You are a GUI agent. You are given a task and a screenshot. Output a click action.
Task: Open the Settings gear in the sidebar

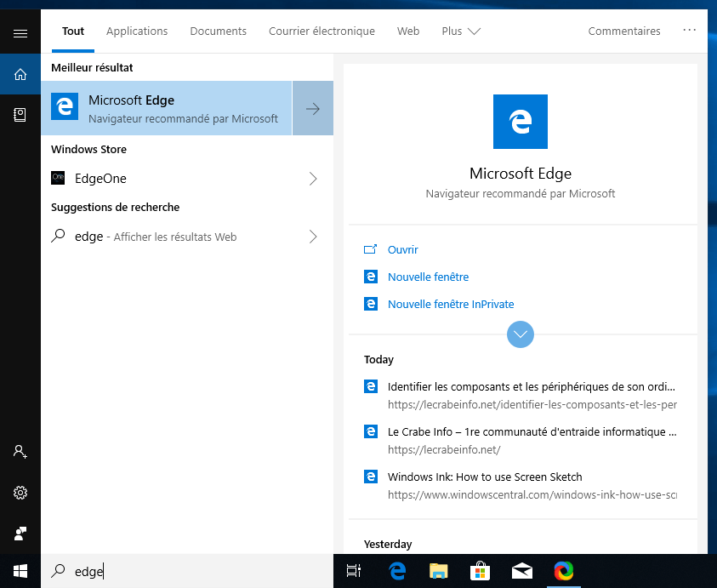click(20, 493)
